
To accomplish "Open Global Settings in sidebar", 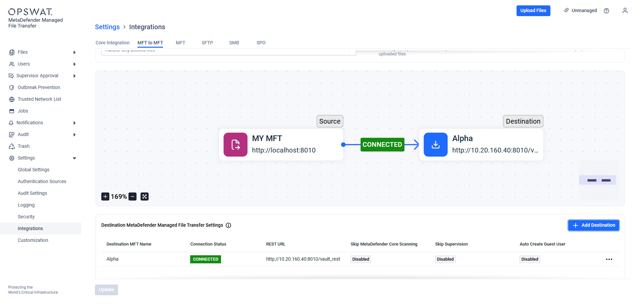I will [34, 170].
